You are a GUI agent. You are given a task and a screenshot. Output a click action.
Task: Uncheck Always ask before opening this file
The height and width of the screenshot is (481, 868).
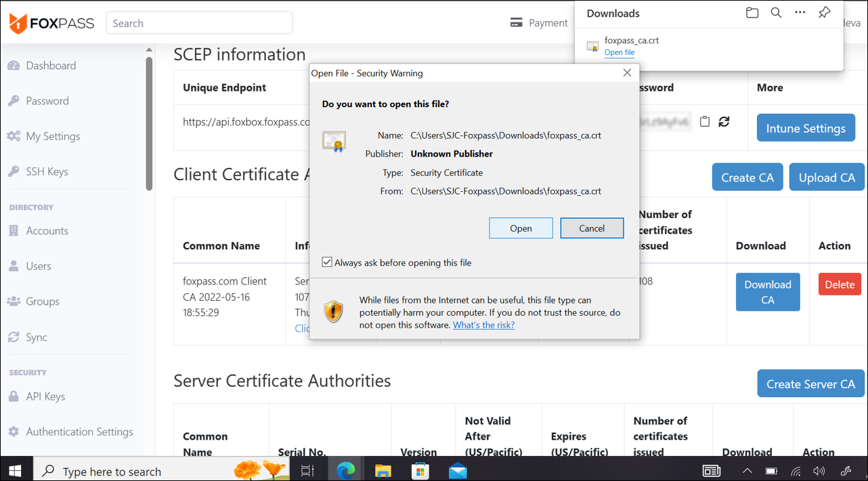pos(327,262)
